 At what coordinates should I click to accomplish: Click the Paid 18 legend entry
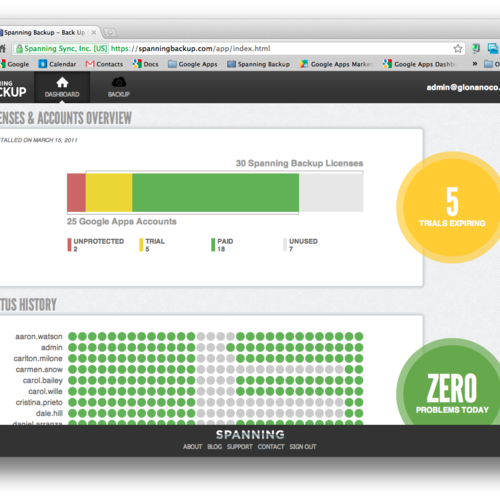222,245
